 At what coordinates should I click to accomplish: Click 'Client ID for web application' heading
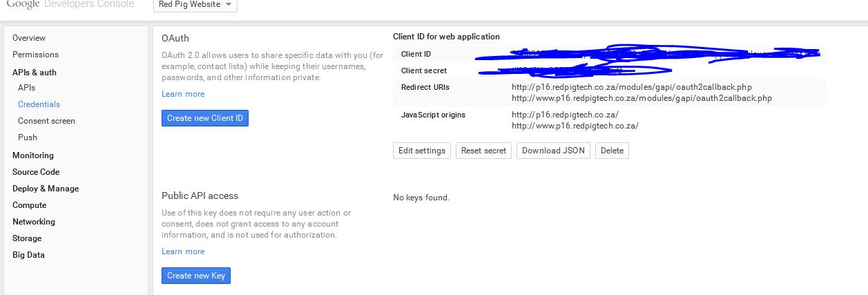pos(446,37)
